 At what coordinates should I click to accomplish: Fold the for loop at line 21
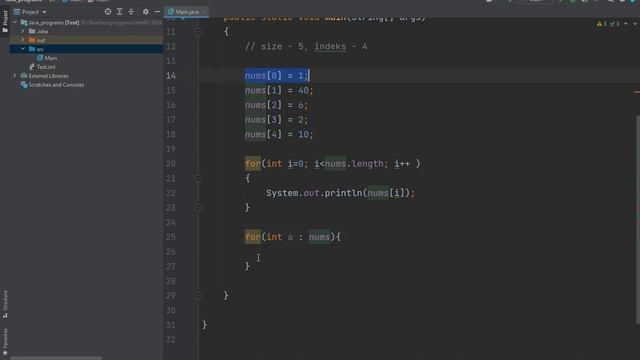[198, 178]
